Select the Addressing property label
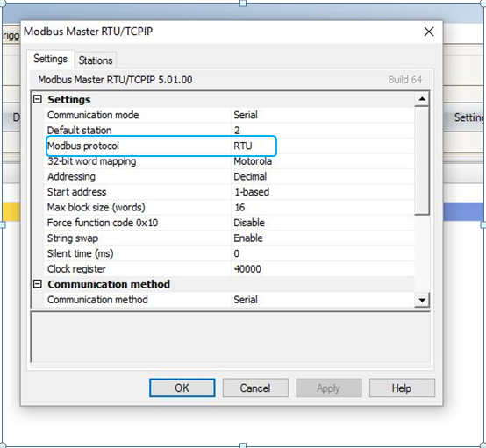Viewport: 486px width, 448px height. [x=71, y=176]
